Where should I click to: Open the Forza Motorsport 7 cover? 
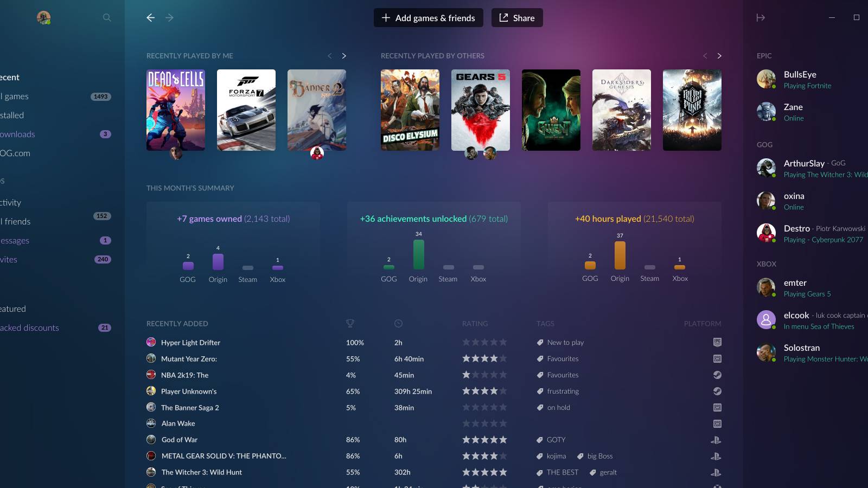[x=246, y=110]
